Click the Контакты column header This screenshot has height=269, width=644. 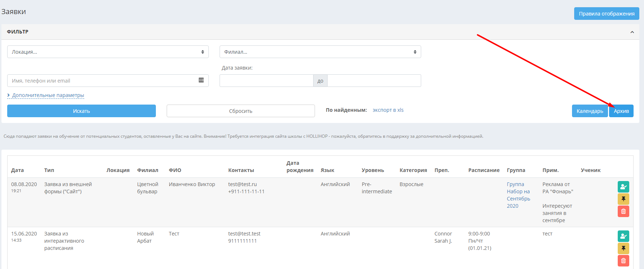point(241,170)
